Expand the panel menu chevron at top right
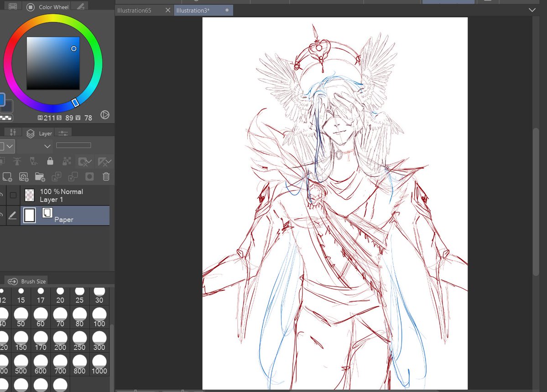This screenshot has width=547, height=392. point(532,10)
